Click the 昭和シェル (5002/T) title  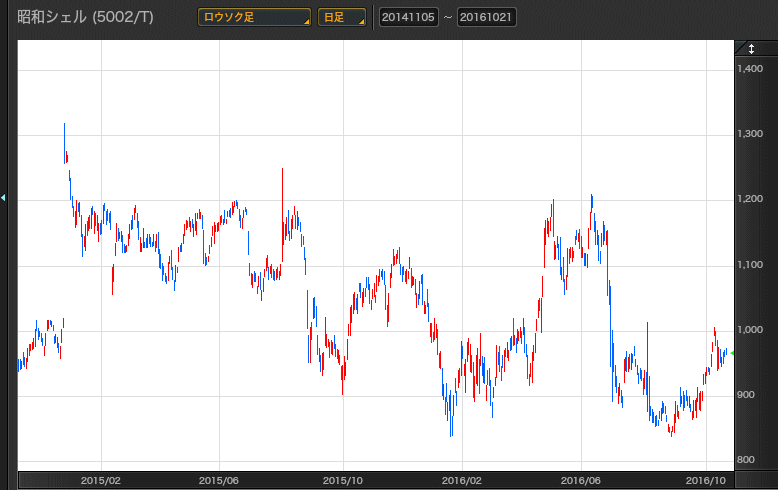coord(85,17)
